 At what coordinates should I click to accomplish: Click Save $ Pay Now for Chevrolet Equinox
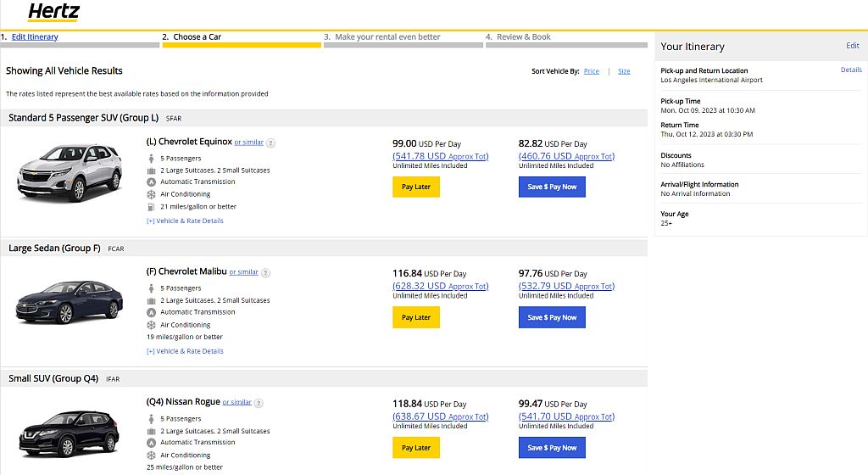pyautogui.click(x=552, y=187)
